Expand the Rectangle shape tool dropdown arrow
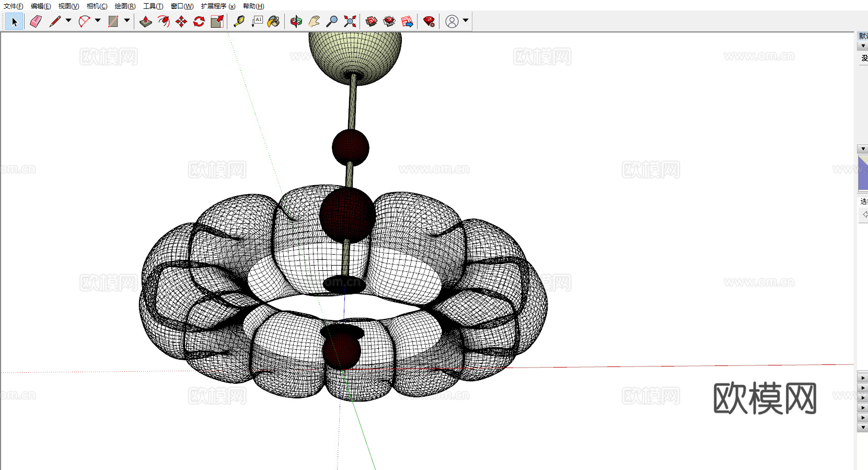 [127, 21]
